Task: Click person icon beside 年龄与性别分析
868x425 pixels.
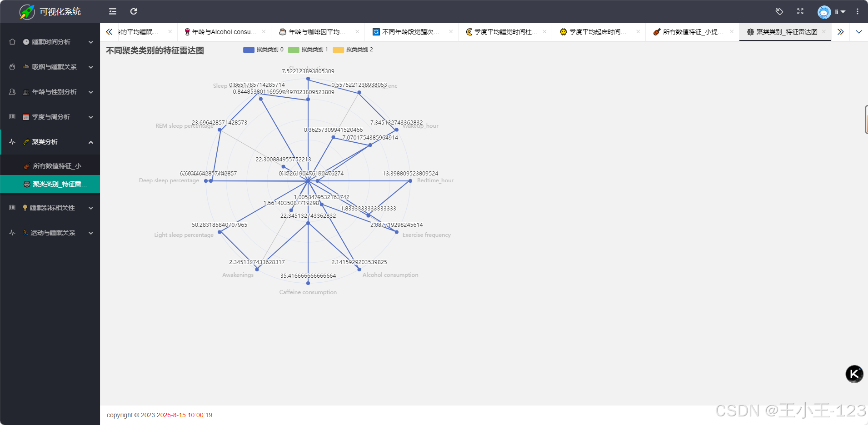Action: 12,92
